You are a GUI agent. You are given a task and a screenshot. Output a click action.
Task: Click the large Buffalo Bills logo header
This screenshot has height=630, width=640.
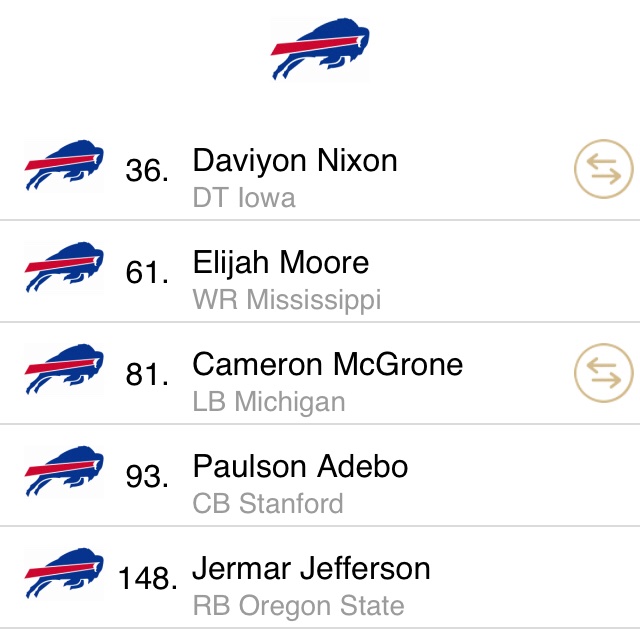click(320, 49)
